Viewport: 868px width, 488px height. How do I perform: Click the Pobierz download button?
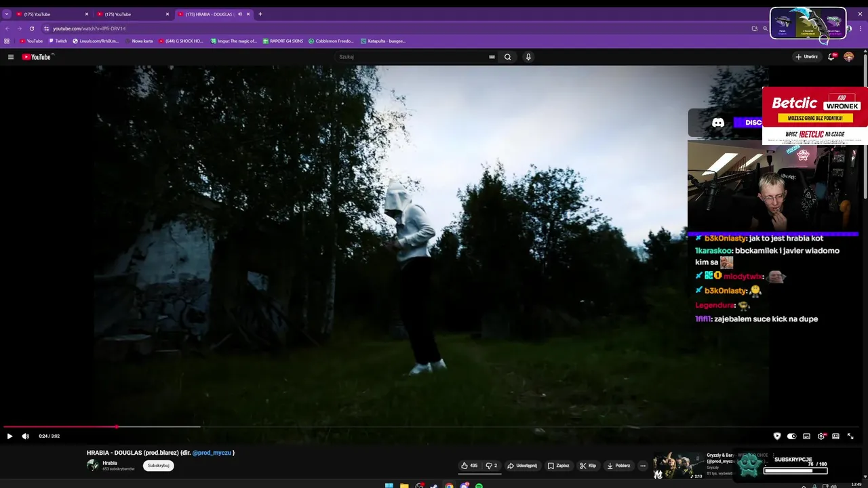(x=618, y=466)
